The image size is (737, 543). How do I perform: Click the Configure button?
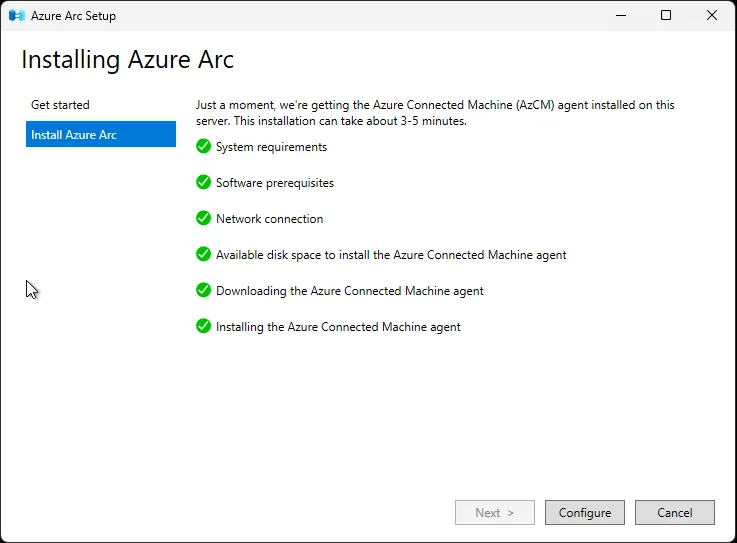coord(585,512)
